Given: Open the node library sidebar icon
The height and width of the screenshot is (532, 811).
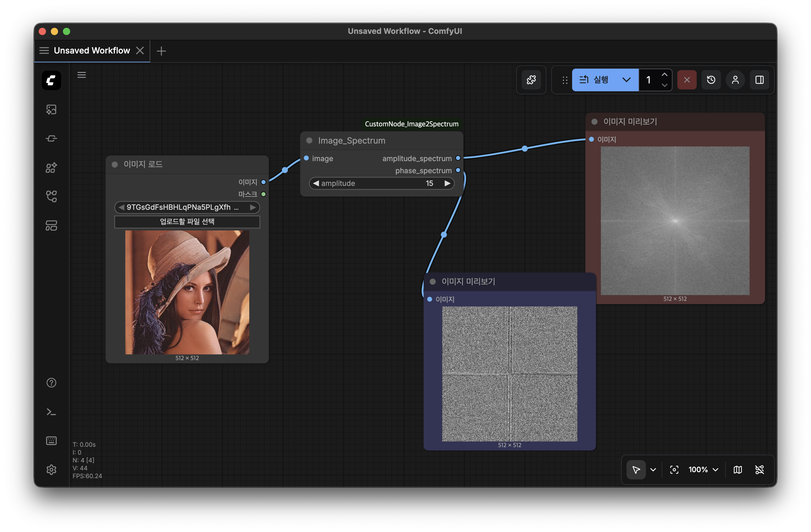Looking at the screenshot, I should (51, 167).
